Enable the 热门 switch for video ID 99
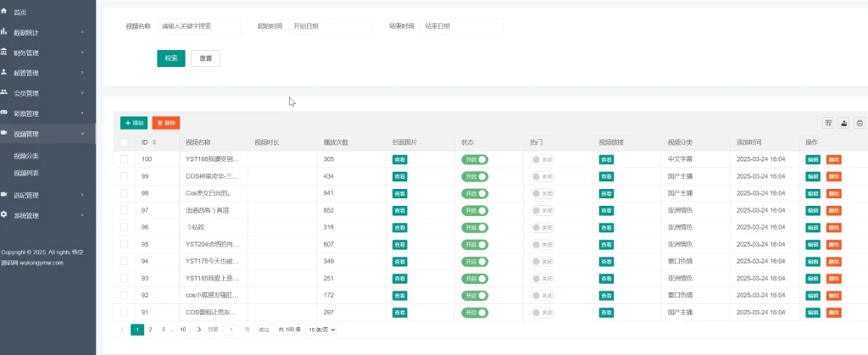 (542, 176)
